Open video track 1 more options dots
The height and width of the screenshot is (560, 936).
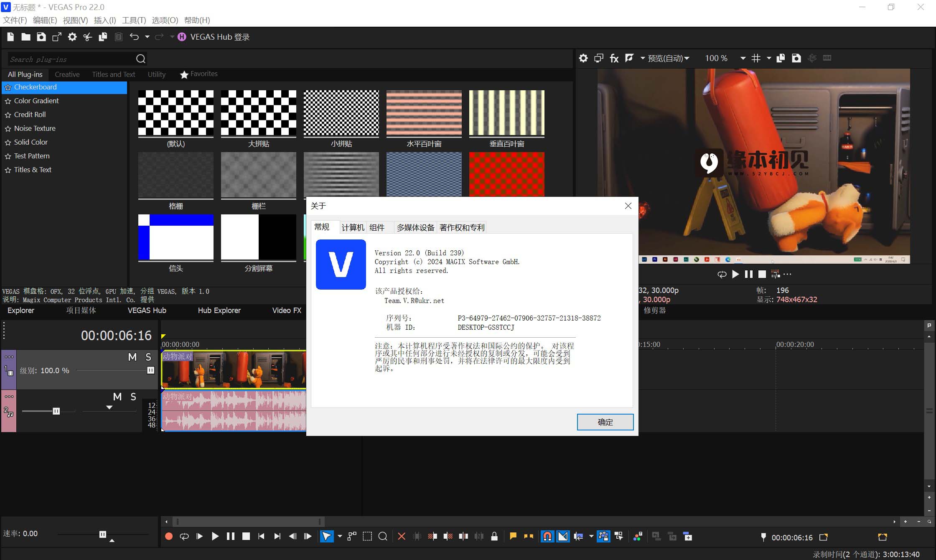tap(9, 357)
